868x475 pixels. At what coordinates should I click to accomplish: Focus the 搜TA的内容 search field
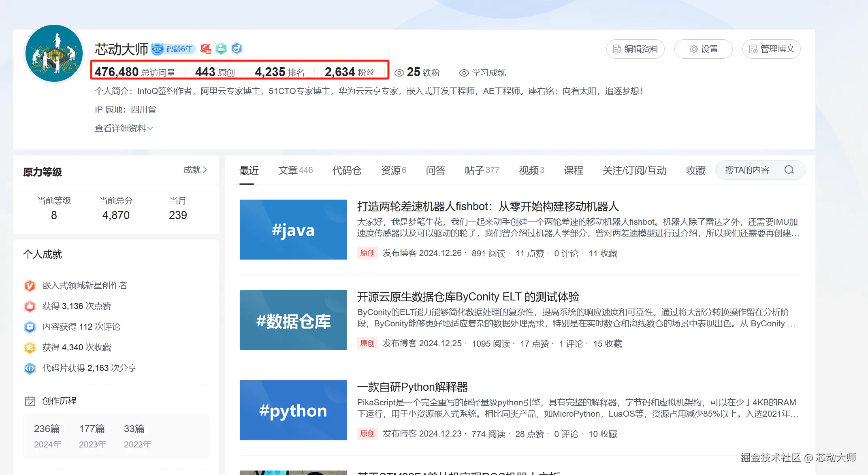coord(747,170)
